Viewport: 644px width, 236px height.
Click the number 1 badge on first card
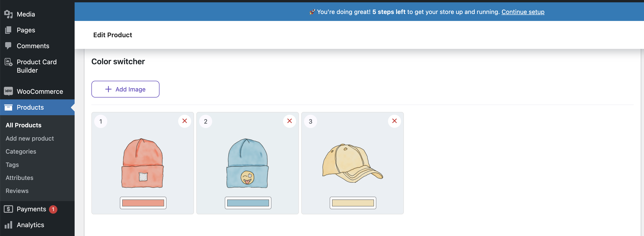coord(101,121)
